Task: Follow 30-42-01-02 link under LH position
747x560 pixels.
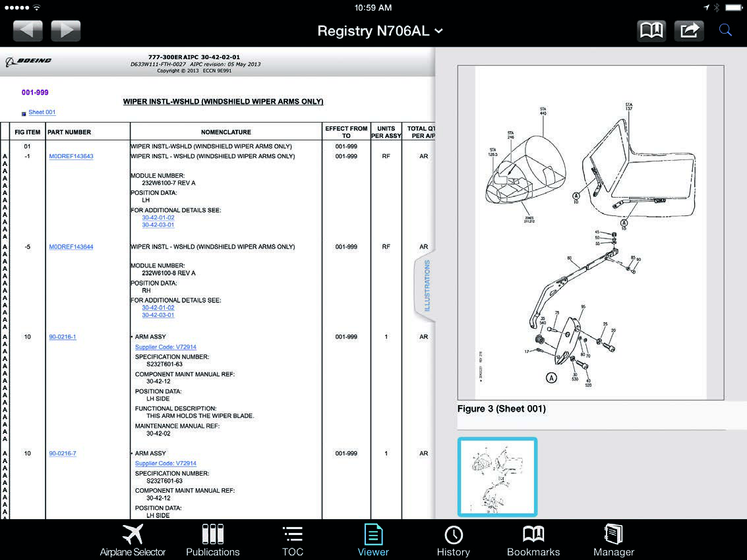Action: pyautogui.click(x=158, y=217)
